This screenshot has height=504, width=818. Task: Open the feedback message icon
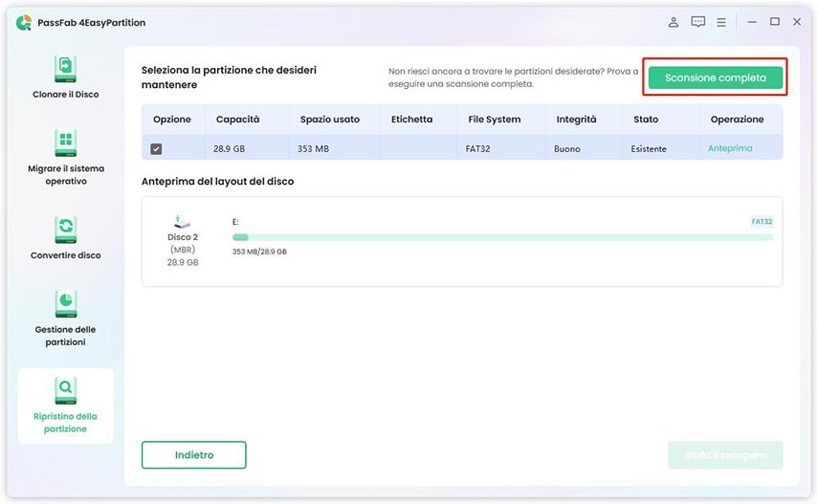pos(697,22)
